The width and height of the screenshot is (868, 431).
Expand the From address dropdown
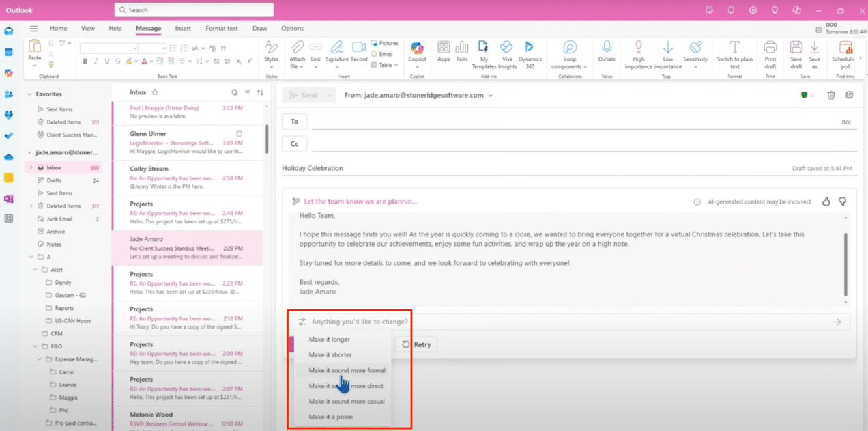point(491,96)
